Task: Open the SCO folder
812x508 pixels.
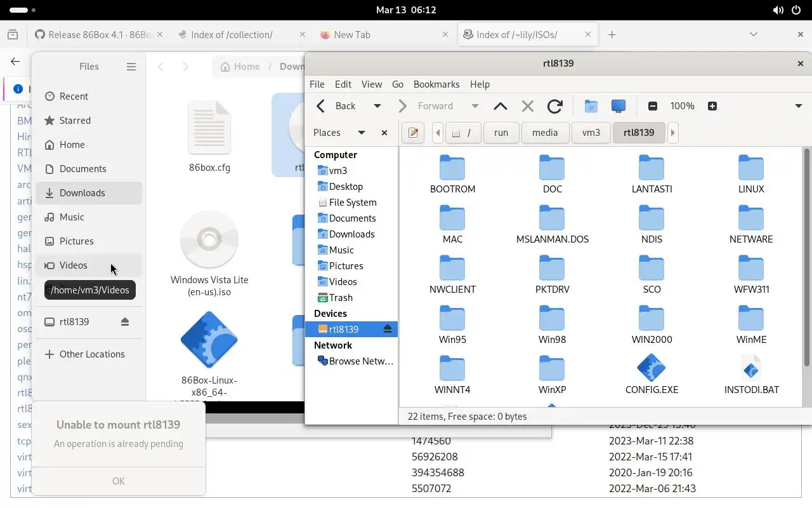Action: (652, 274)
